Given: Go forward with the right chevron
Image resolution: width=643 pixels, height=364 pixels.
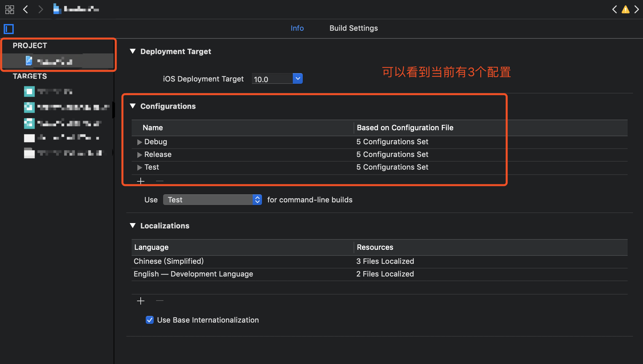Looking at the screenshot, I should pos(40,9).
